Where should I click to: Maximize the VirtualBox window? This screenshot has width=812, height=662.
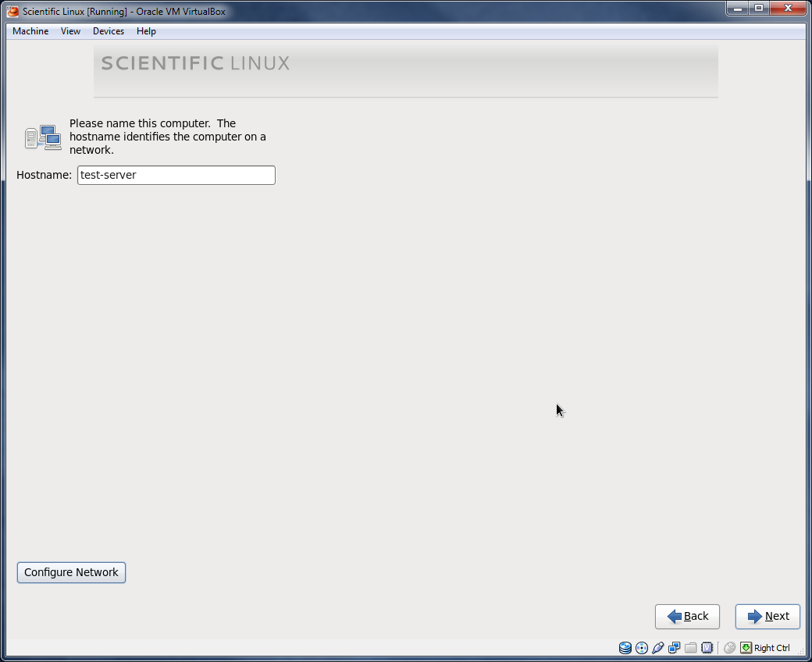tap(759, 9)
